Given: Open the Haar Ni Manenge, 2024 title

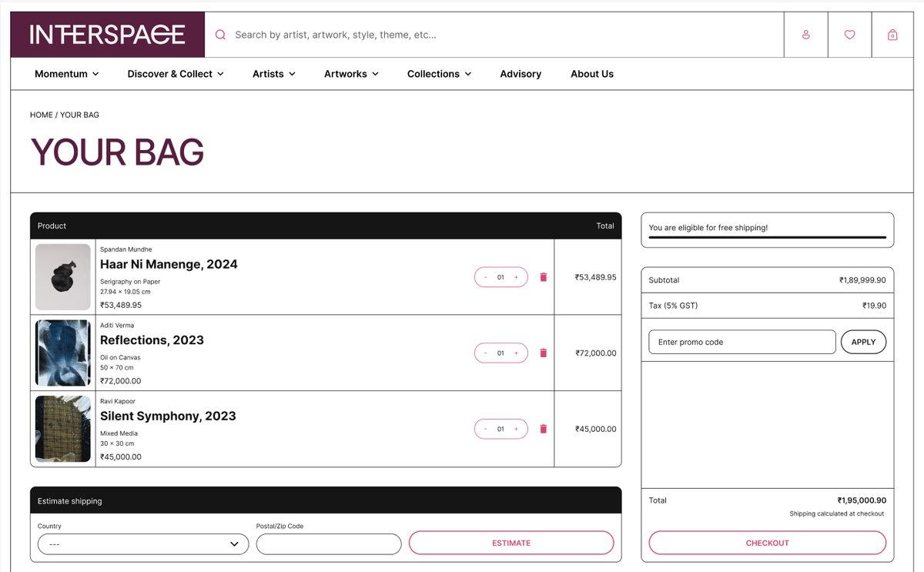Looking at the screenshot, I should click(x=169, y=264).
